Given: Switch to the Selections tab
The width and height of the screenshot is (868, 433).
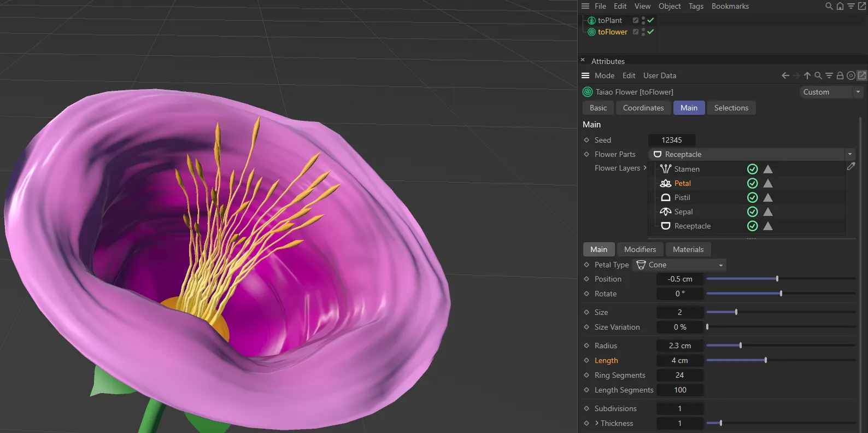Looking at the screenshot, I should pyautogui.click(x=731, y=108).
